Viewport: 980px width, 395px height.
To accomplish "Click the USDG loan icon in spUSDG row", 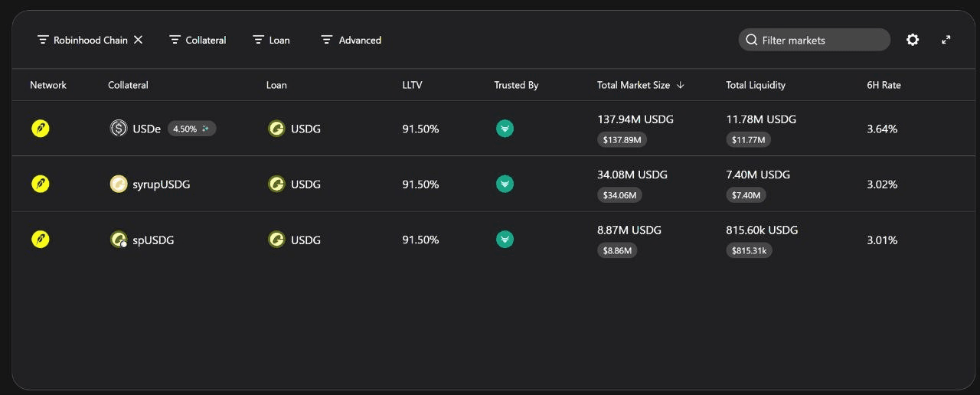I will pos(276,240).
